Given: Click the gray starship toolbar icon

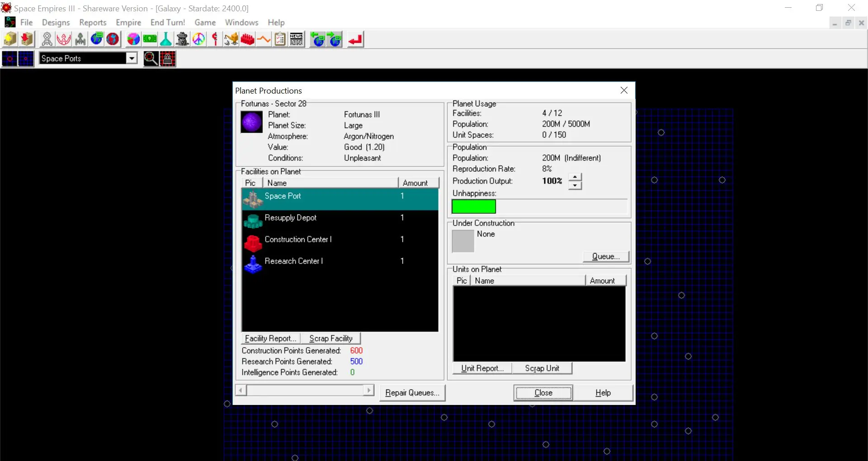Looking at the screenshot, I should pos(80,40).
